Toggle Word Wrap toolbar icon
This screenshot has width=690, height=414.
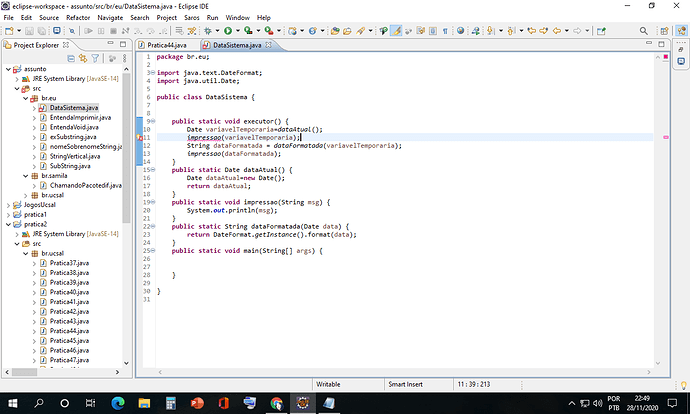(x=421, y=31)
